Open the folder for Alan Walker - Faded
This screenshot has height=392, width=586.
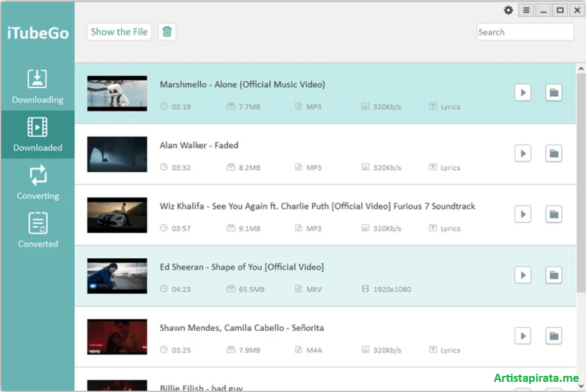(x=553, y=153)
